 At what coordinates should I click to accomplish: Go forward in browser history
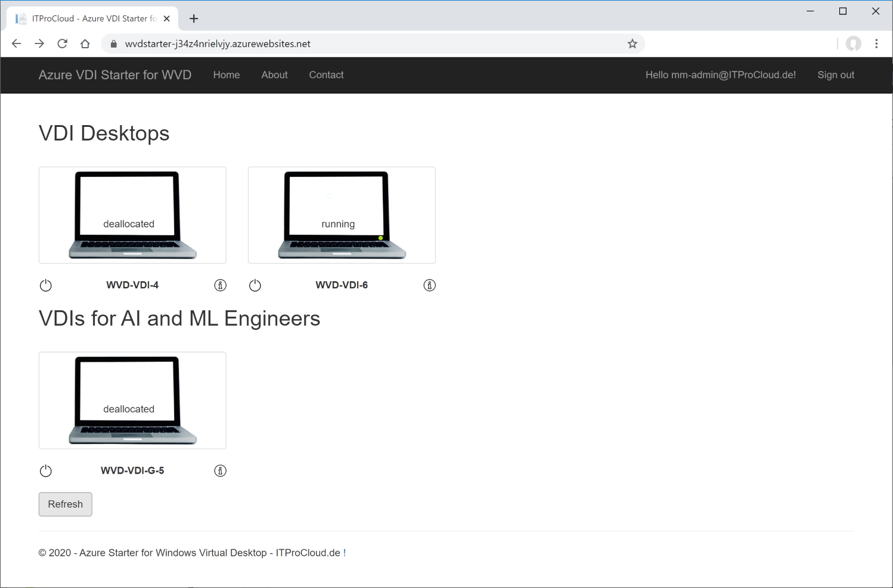(x=39, y=43)
